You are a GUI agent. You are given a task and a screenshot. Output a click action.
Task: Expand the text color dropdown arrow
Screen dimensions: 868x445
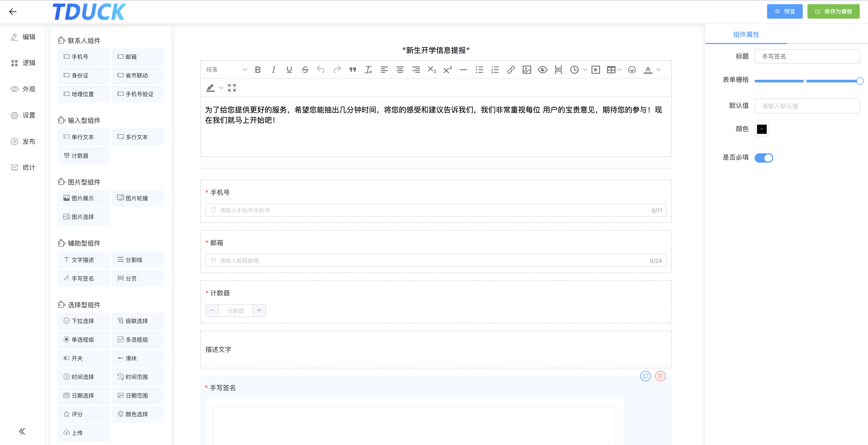tap(659, 70)
